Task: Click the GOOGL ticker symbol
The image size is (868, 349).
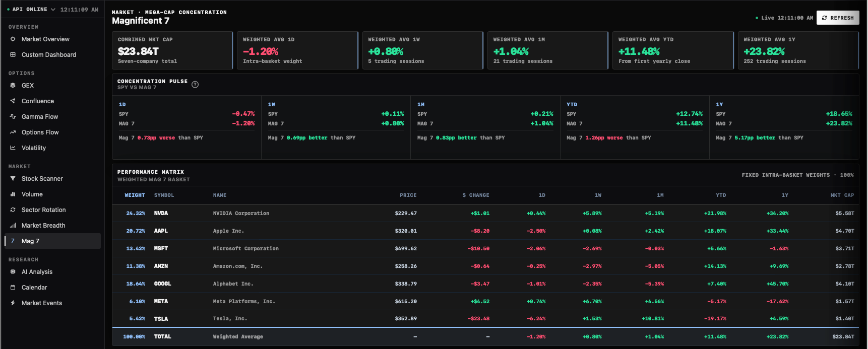Action: (163, 284)
